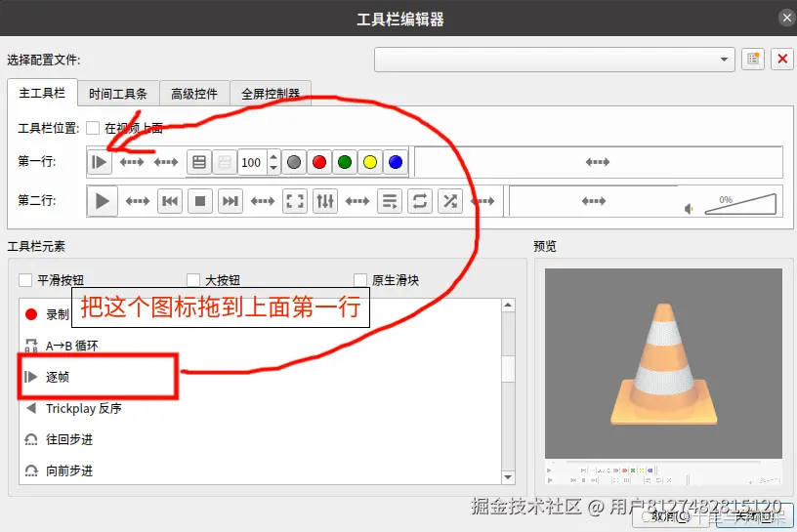
Task: Enable the 原生滑块 checkbox
Action: [360, 280]
